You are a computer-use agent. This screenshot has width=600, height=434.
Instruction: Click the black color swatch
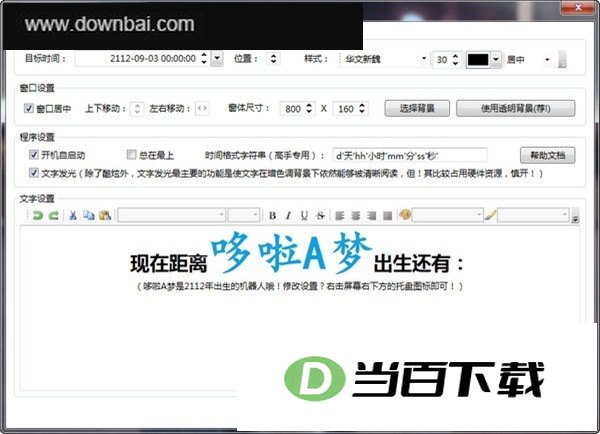(478, 59)
